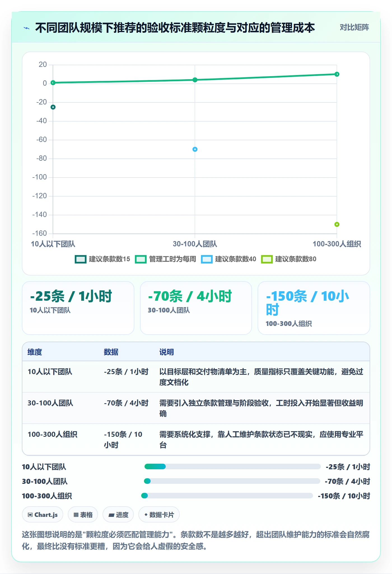Toggle the 建议条款数15 legend item
Screen dimensions: 392x574
102,259
